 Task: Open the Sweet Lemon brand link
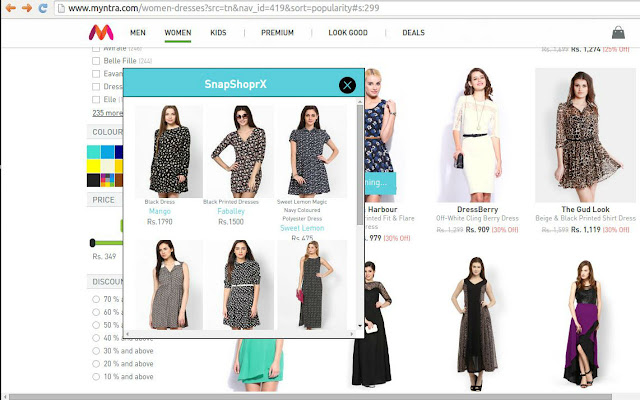click(x=302, y=228)
